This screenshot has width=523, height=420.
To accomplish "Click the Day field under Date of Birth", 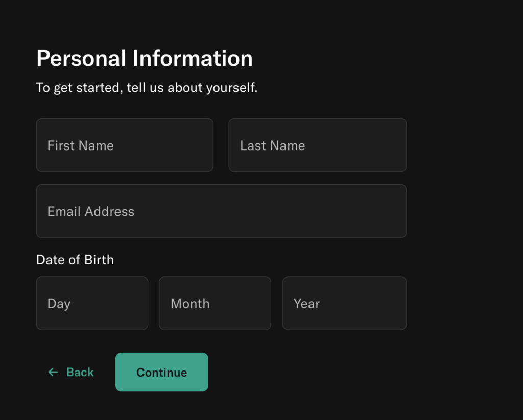I will click(92, 303).
